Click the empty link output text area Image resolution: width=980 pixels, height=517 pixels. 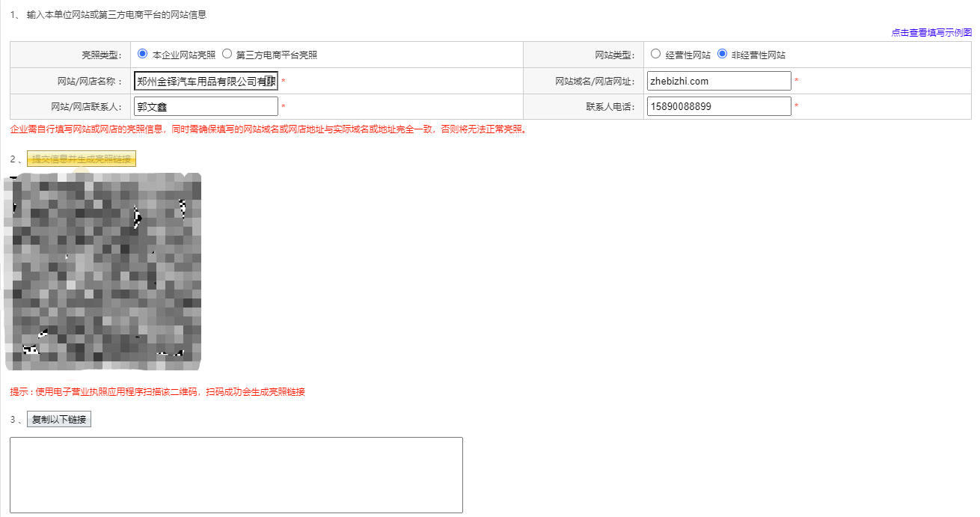coord(236,474)
